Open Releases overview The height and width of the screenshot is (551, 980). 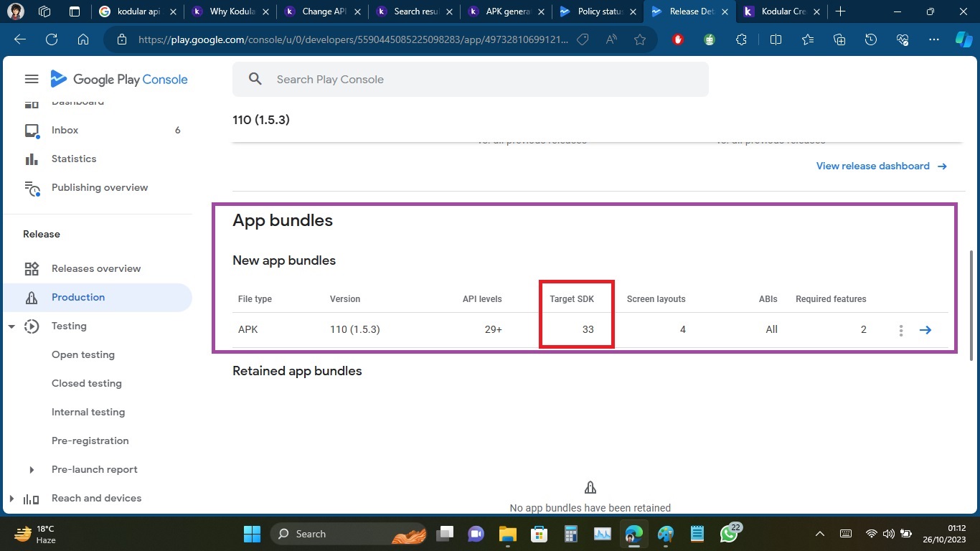98,269
